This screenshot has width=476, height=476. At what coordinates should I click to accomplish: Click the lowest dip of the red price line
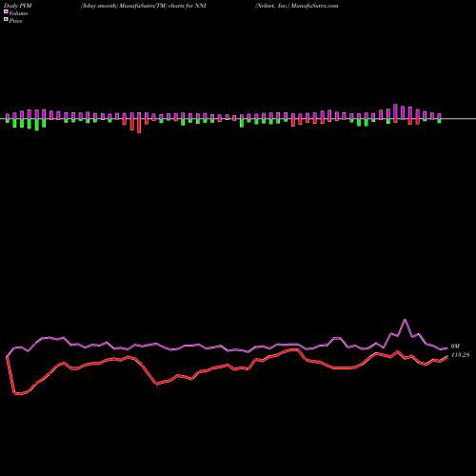click(18, 394)
